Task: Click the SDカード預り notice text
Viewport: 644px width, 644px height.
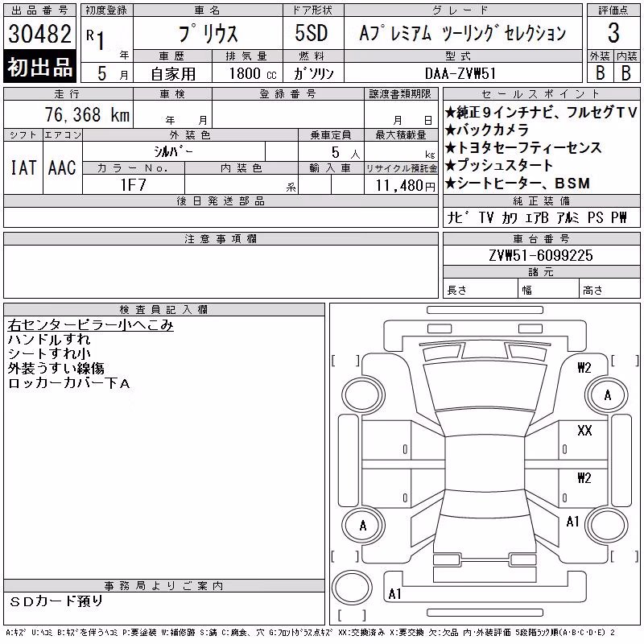Action: coord(56,601)
